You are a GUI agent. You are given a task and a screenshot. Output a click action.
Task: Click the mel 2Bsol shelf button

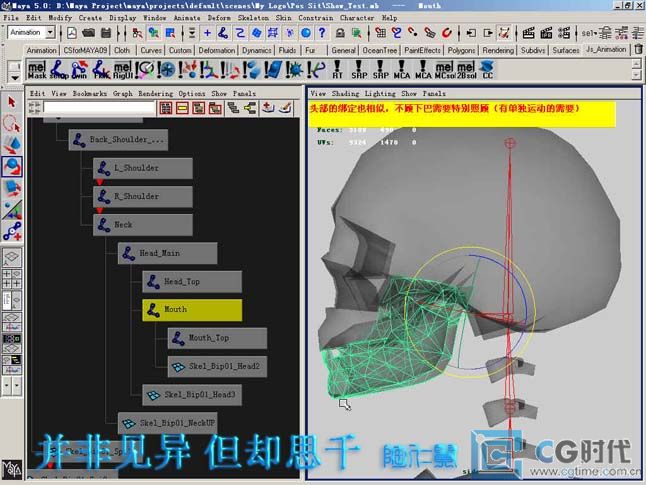466,70
